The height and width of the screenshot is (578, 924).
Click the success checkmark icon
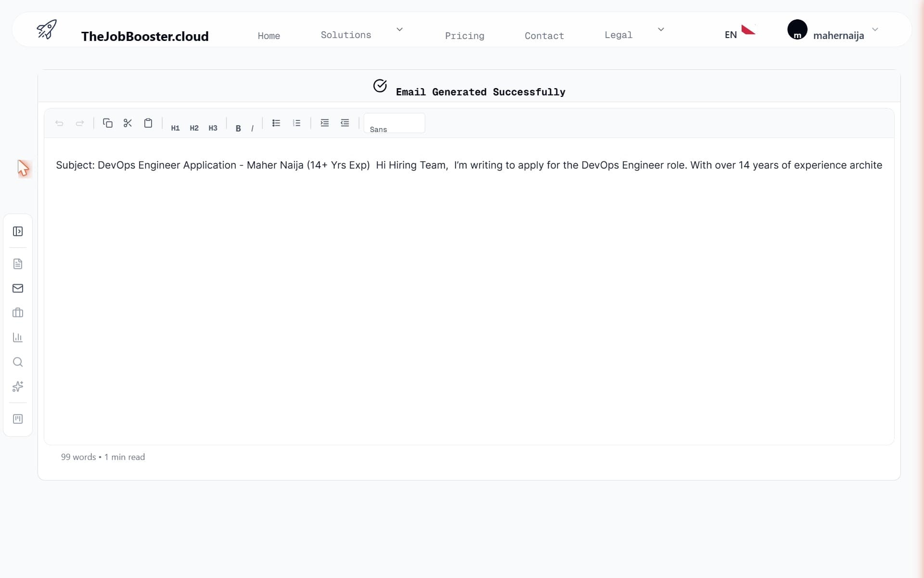pos(380,86)
